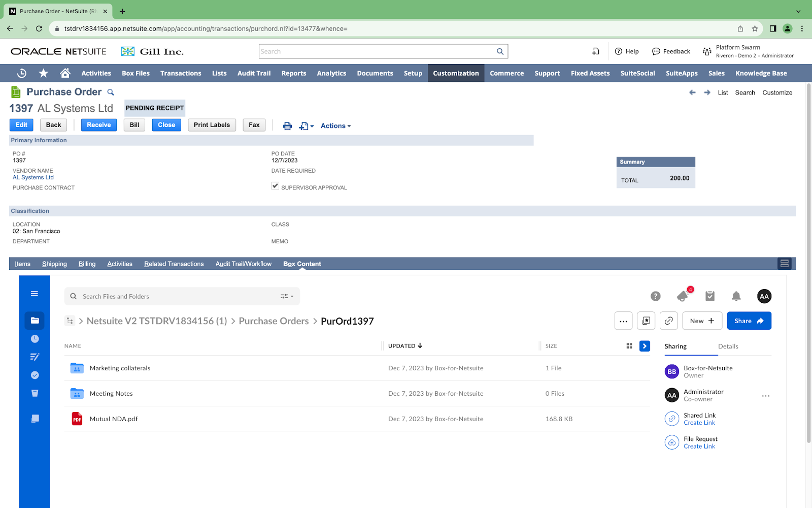Collapse the Box sharing sidebar arrow

click(x=645, y=346)
